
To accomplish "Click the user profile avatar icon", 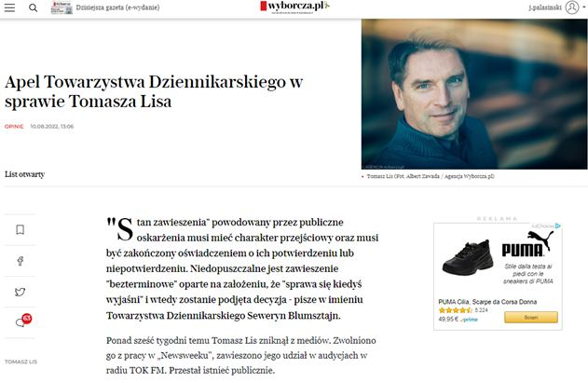I will pyautogui.click(x=572, y=7).
